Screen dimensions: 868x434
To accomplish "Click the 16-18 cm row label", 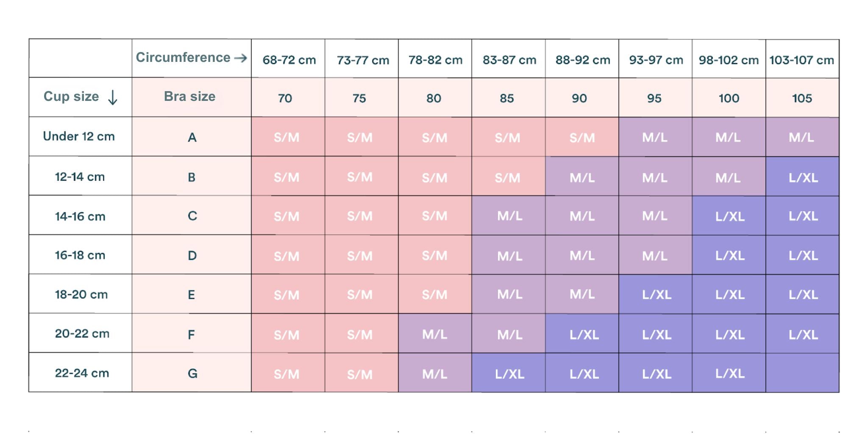I will tap(80, 255).
